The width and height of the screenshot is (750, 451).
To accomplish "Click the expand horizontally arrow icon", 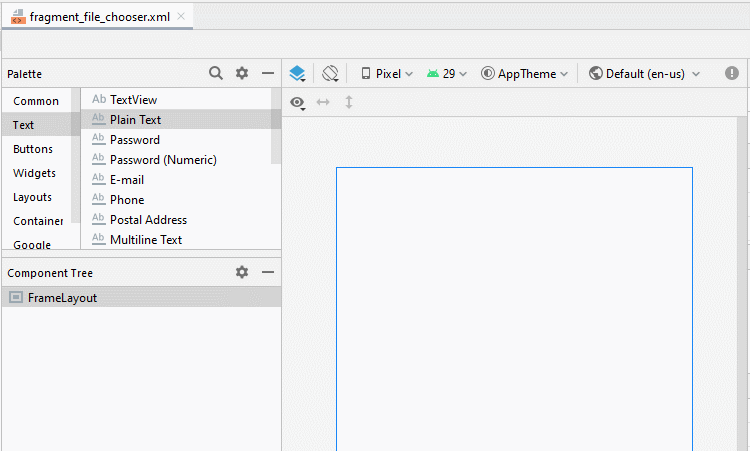I will (323, 102).
